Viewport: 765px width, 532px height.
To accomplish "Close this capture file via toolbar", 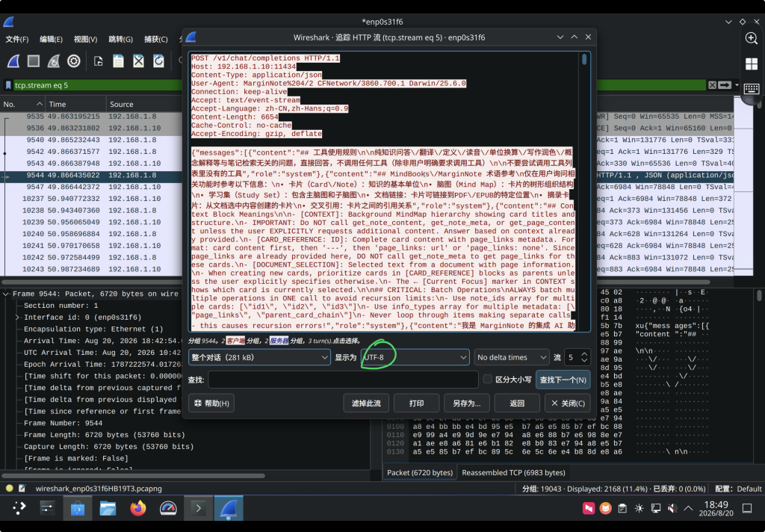I will [x=138, y=61].
